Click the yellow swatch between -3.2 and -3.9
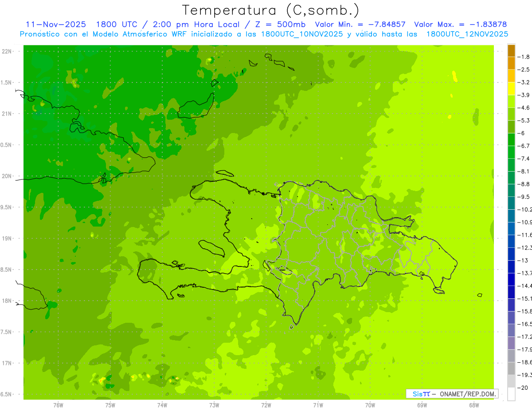 click(x=511, y=89)
